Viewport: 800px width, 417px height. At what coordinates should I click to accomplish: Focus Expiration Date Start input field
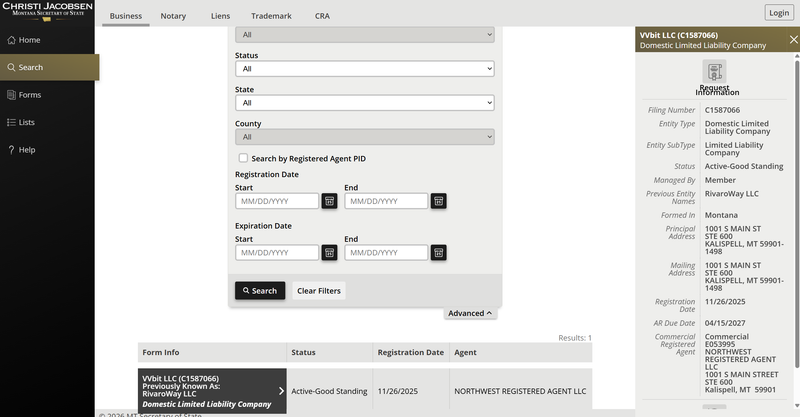(277, 253)
